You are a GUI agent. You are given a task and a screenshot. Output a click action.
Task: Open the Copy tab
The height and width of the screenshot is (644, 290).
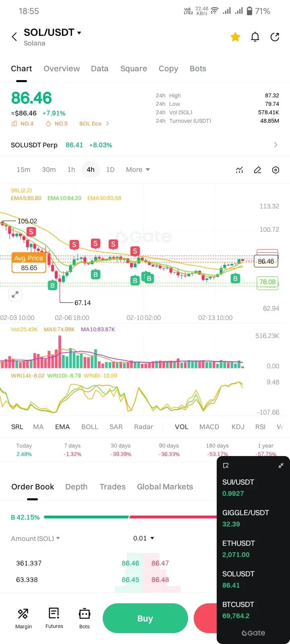tap(168, 68)
